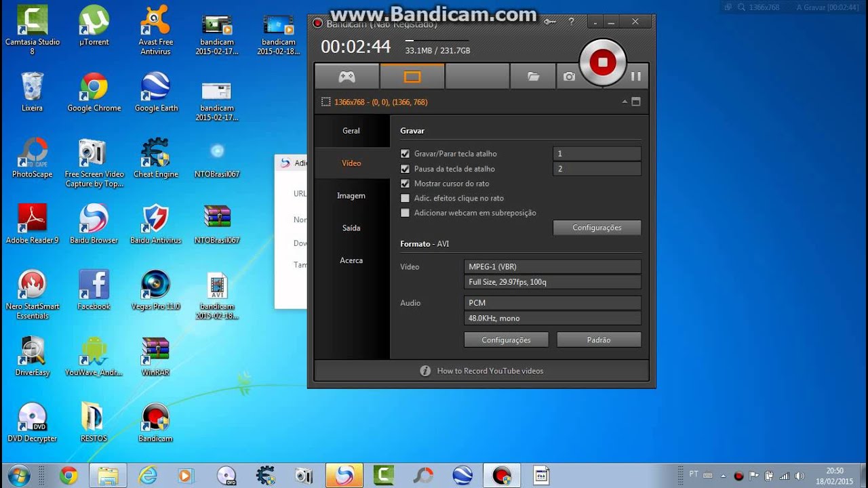Select Baidu Antivirus desktop icon

click(155, 224)
